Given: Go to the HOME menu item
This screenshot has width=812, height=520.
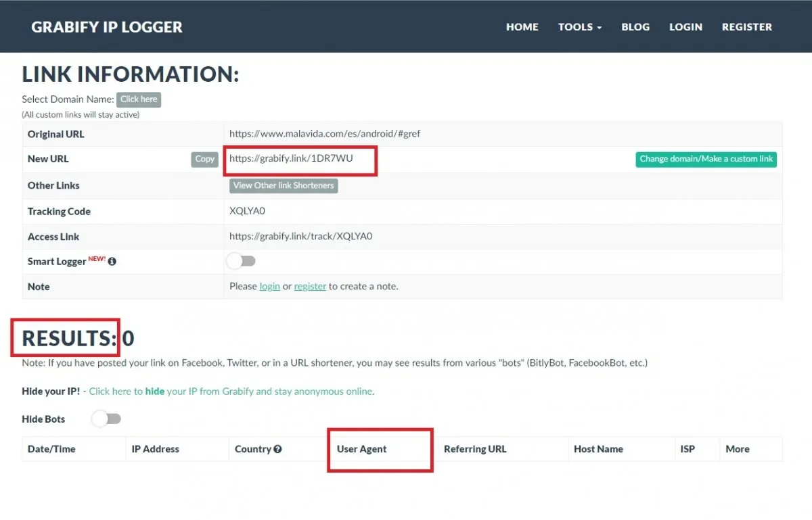Looking at the screenshot, I should (522, 27).
